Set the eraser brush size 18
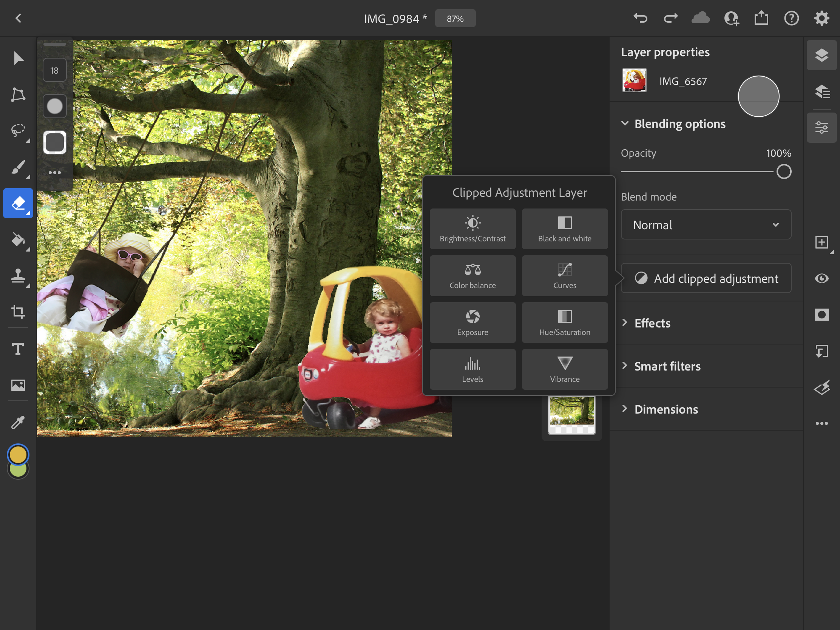840x630 pixels. click(55, 70)
